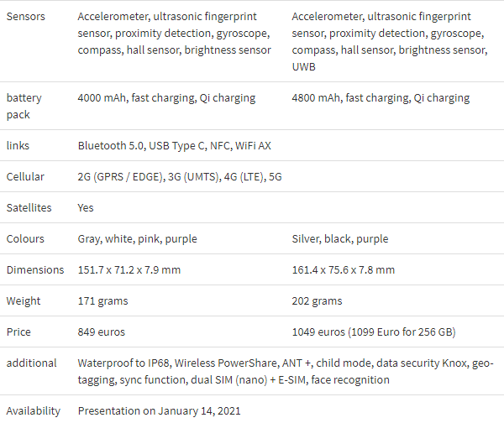Click the Presentation on January 14, 2021 text

(159, 411)
